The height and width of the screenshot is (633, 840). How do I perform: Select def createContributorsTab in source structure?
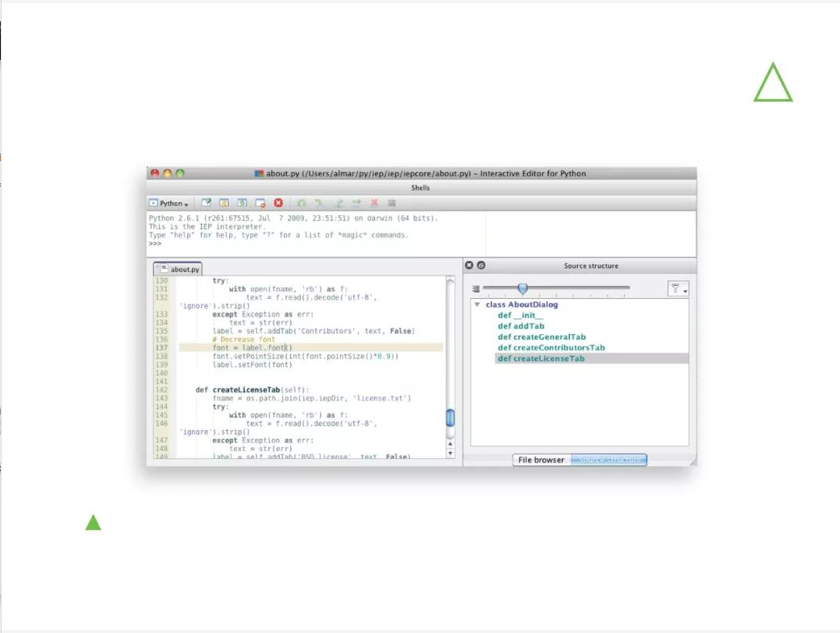tap(551, 347)
